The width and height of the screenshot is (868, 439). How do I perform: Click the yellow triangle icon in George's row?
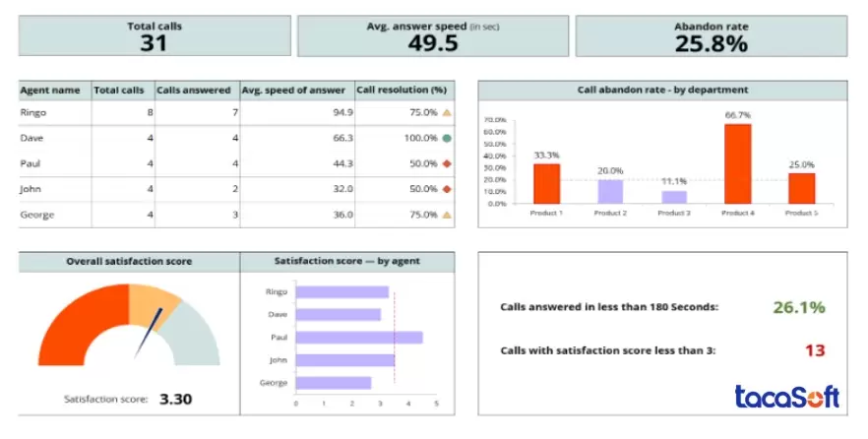(x=447, y=215)
